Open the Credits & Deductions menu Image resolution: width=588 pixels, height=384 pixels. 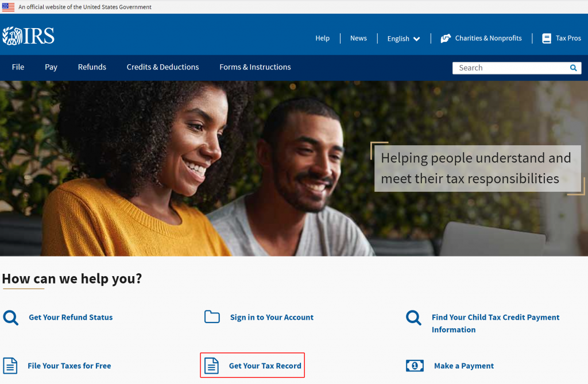163,67
